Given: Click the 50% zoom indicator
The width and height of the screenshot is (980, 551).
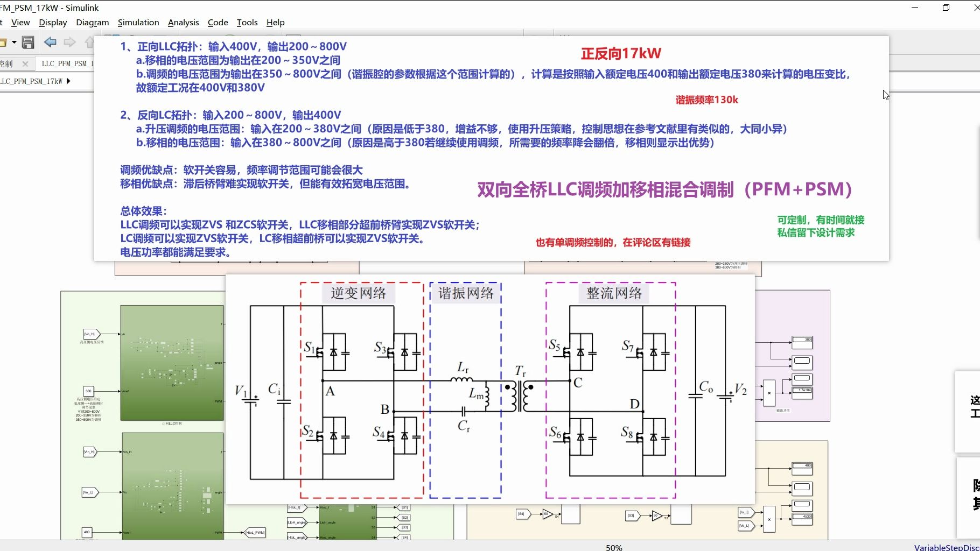Looking at the screenshot, I should pos(614,547).
